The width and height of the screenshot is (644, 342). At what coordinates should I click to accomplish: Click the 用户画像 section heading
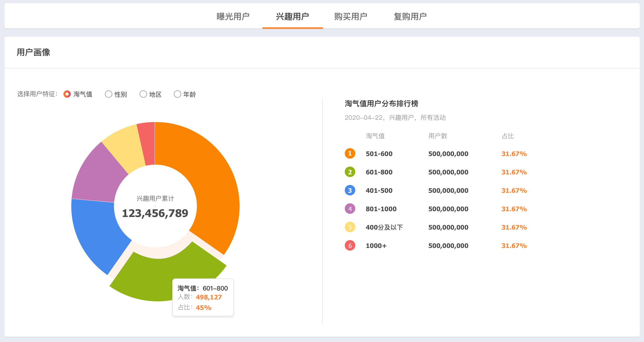(33, 52)
